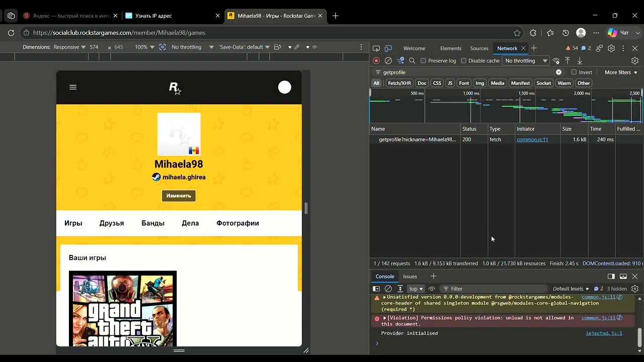Image resolution: width=644 pixels, height=362 pixels.
Task: Filter requests by Media type
Action: coord(498,83)
